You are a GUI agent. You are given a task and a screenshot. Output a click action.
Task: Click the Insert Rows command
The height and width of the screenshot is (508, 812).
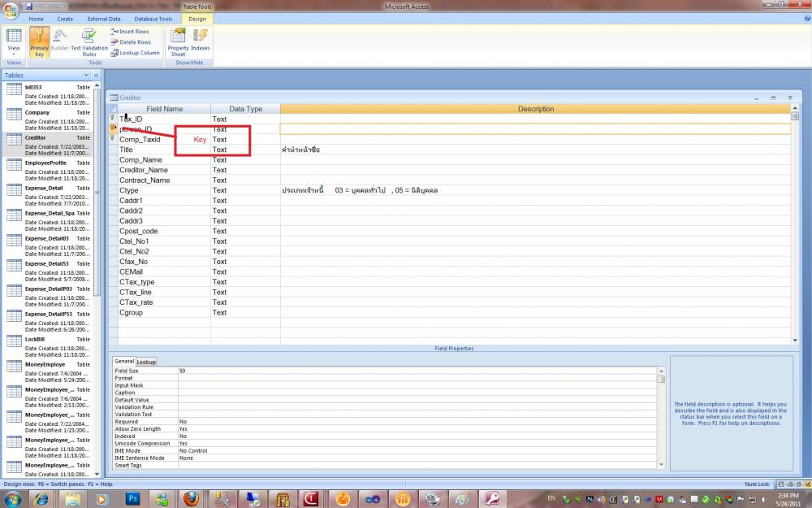130,32
